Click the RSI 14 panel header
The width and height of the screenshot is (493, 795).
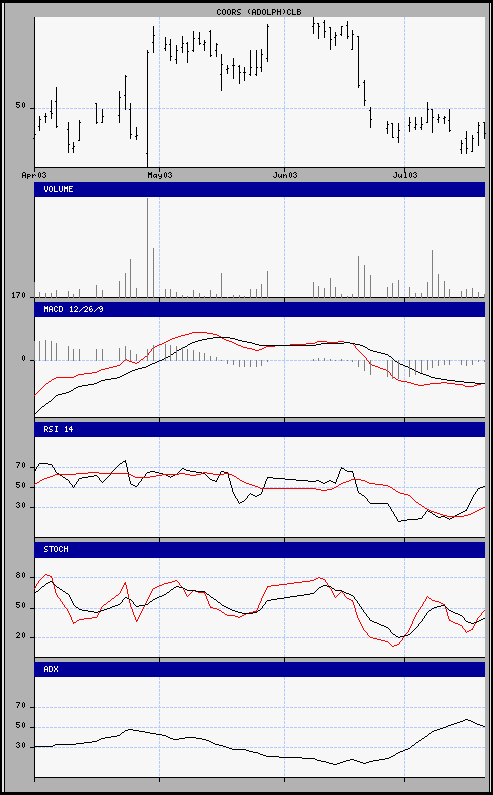[260, 429]
